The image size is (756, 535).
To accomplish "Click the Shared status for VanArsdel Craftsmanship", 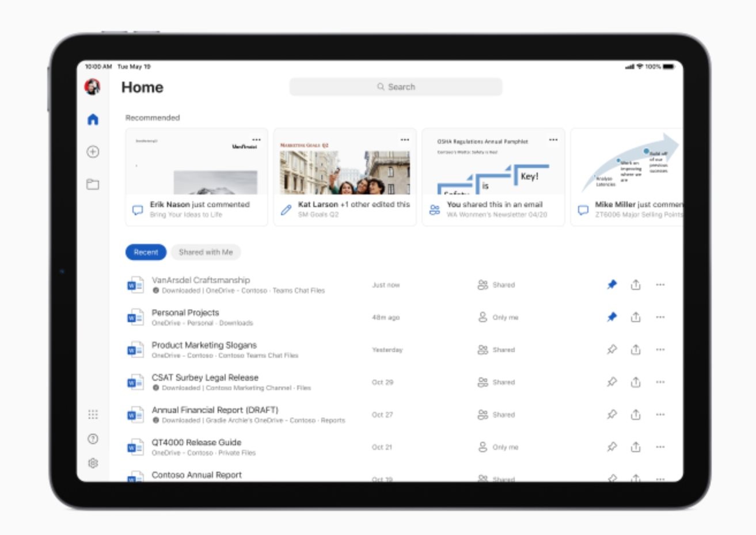I will 496,285.
